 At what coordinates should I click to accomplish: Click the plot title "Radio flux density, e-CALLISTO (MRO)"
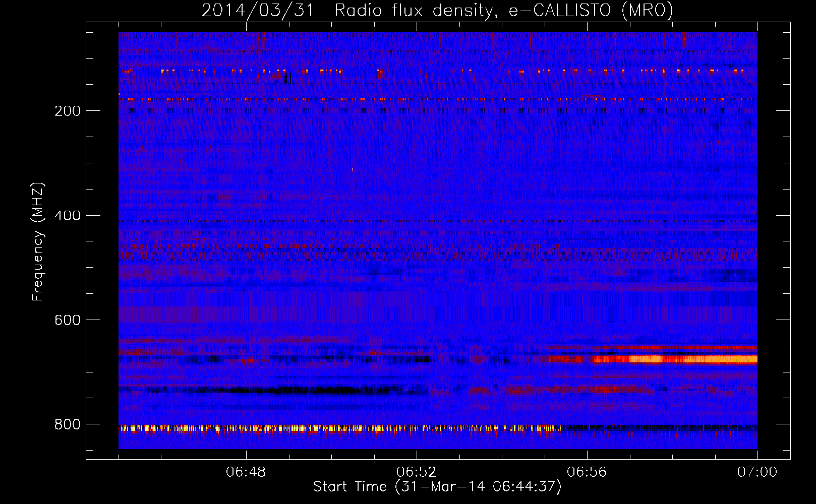point(503,11)
